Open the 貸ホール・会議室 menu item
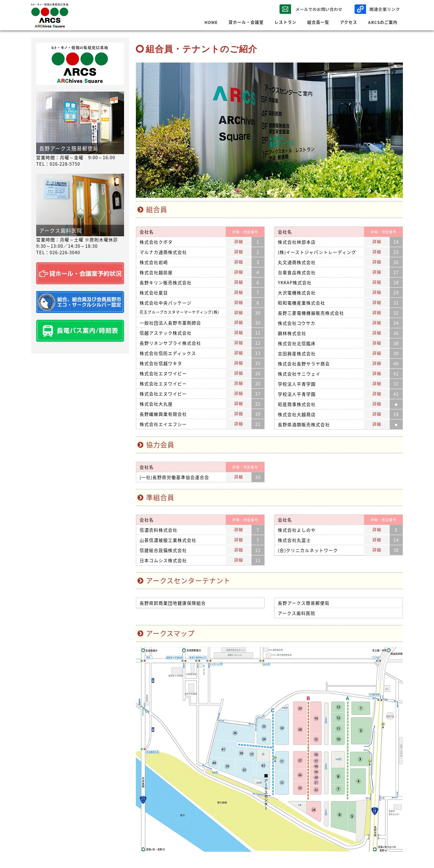Viewport: 434px width, 868px height. [x=246, y=22]
